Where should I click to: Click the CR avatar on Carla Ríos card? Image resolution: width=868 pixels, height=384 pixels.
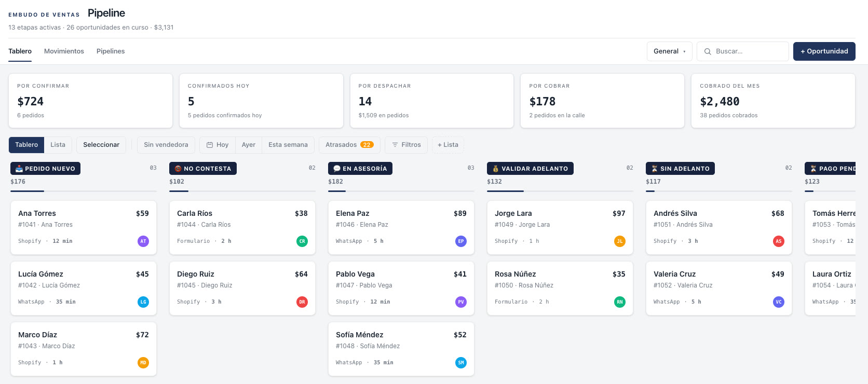click(302, 241)
